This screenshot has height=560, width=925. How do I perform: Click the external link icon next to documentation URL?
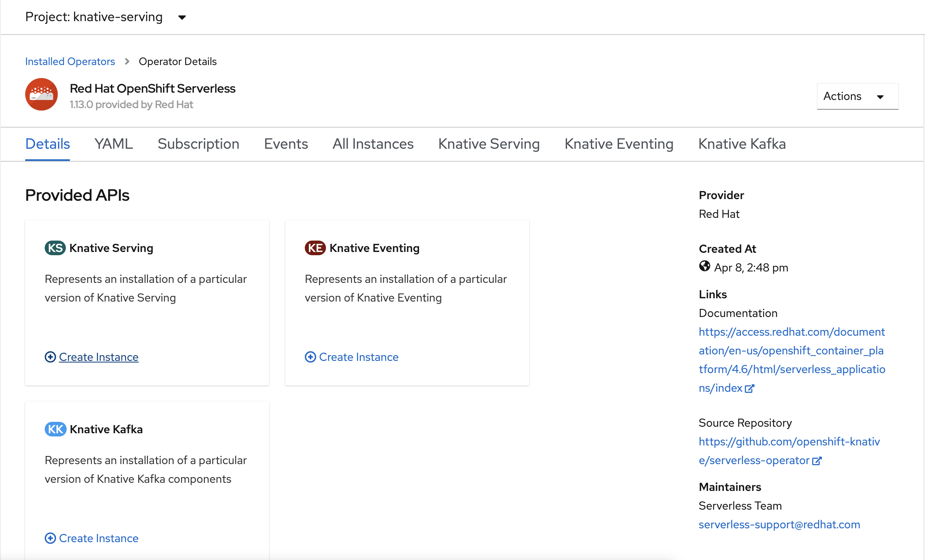tap(749, 388)
